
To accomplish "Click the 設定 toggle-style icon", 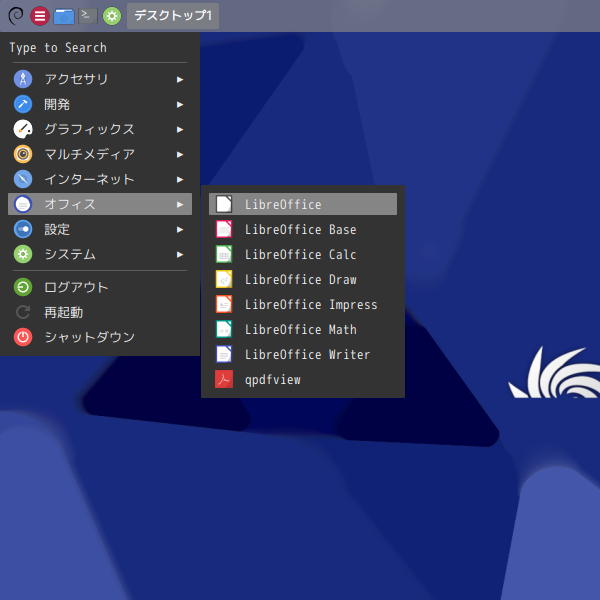I will pyautogui.click(x=23, y=229).
